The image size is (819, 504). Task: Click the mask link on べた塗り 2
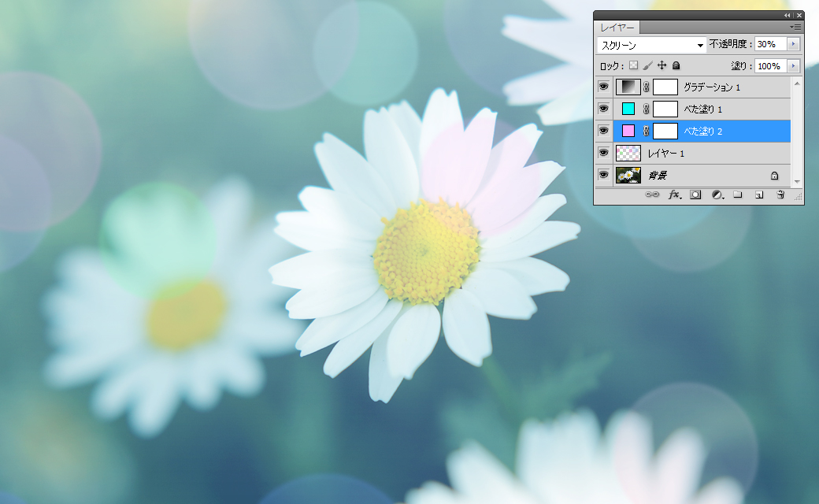click(646, 131)
